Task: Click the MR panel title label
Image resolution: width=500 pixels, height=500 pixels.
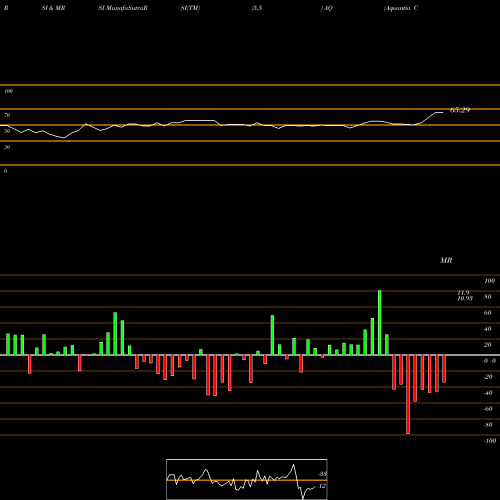Action: pyautogui.click(x=446, y=260)
